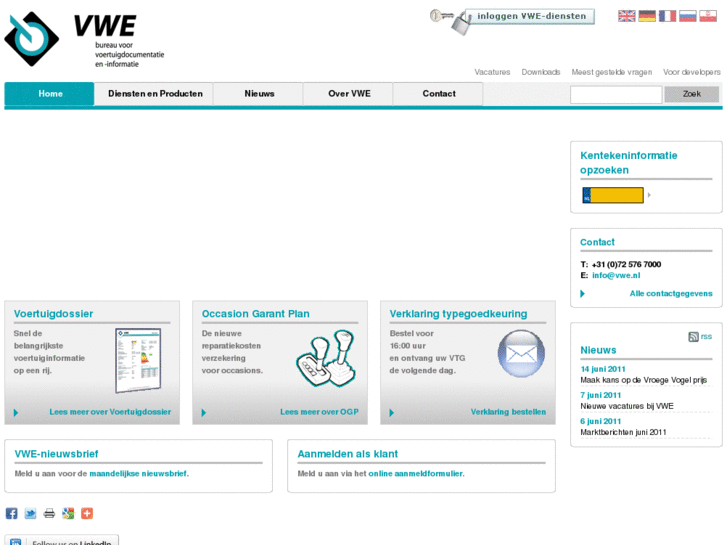Click phone number +31 (0)72 576 7000

(x=626, y=264)
